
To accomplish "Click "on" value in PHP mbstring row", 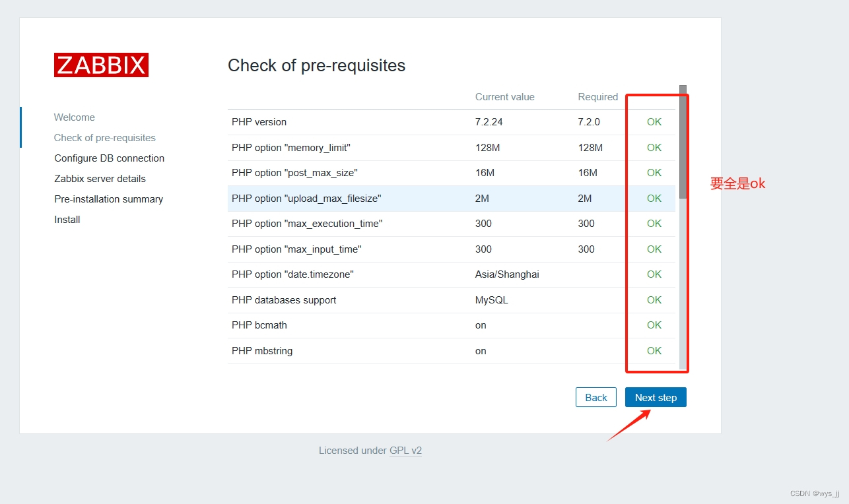I will pyautogui.click(x=481, y=351).
